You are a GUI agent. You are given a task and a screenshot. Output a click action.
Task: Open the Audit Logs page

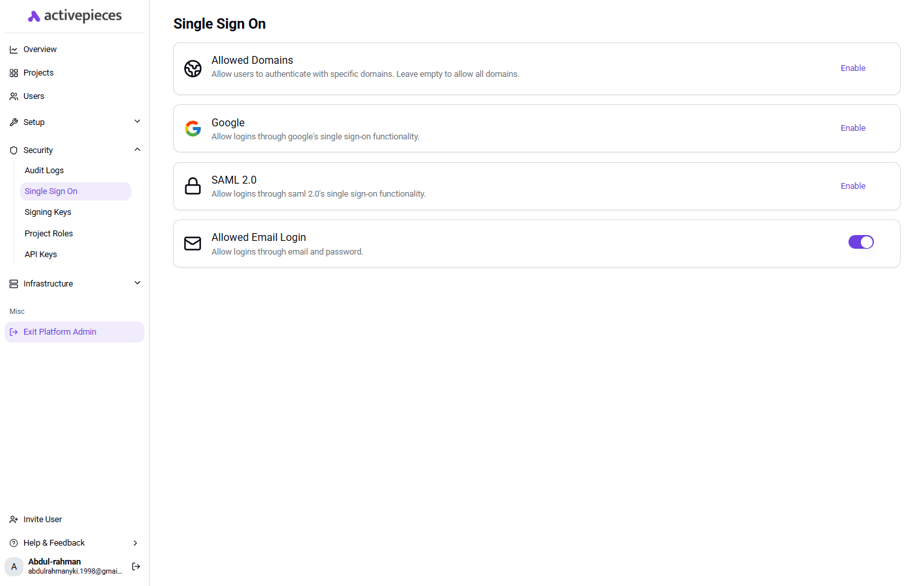[x=44, y=170]
